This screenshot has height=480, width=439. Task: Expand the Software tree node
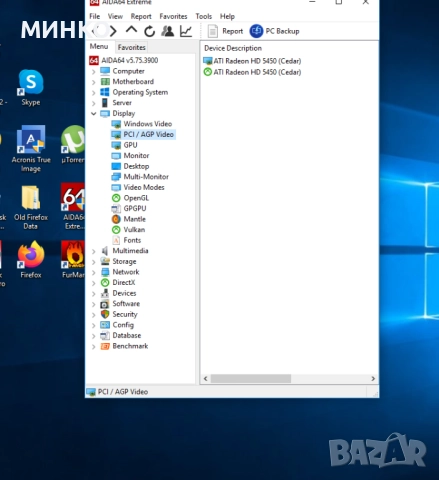coord(94,304)
